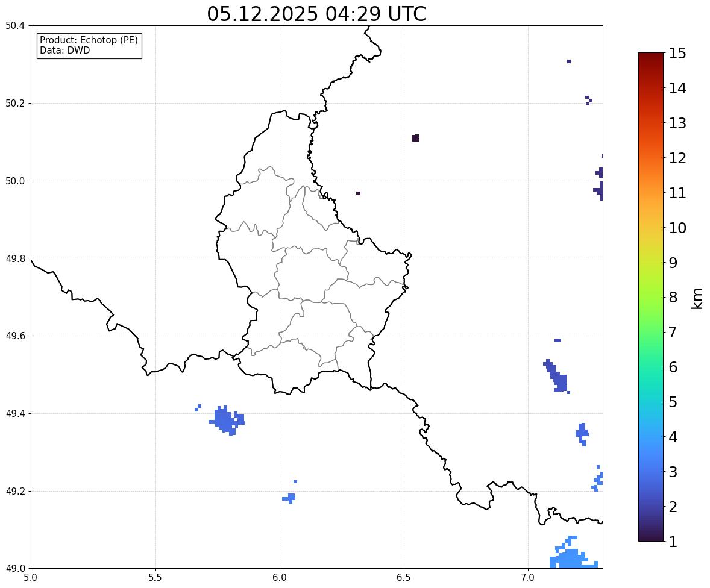The height and width of the screenshot is (588, 710).
Task: Click colorbar tick label 12
Action: [x=677, y=158]
